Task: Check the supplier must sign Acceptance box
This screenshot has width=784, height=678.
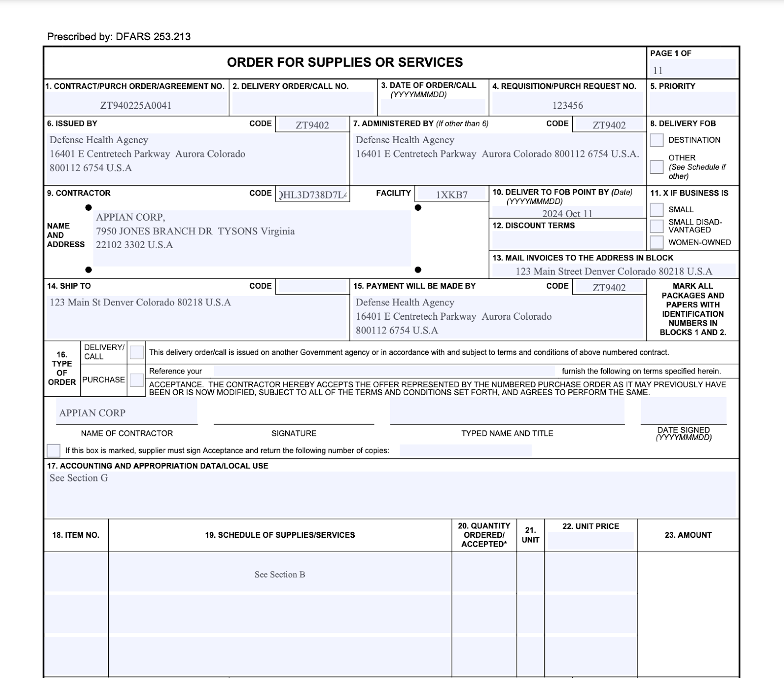Action: point(53,450)
